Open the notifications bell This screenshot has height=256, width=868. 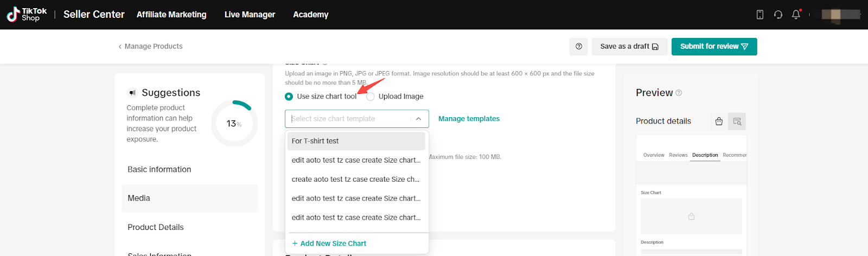click(796, 15)
